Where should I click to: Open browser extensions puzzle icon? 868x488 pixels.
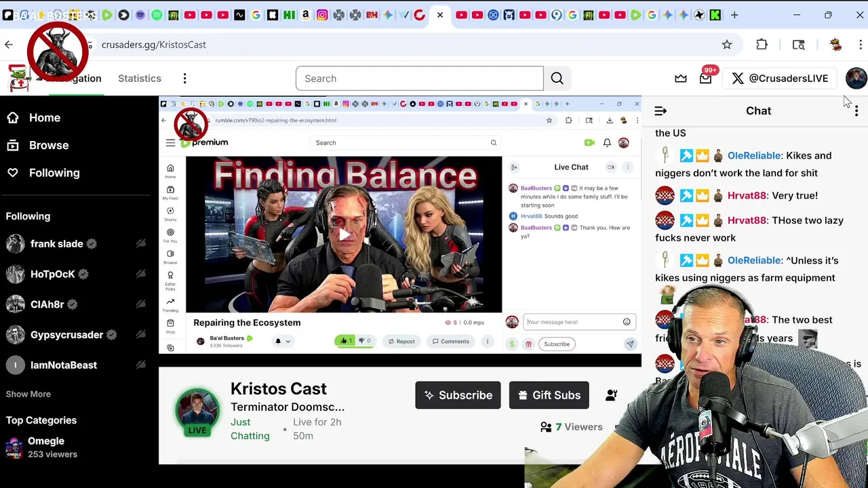coord(762,45)
